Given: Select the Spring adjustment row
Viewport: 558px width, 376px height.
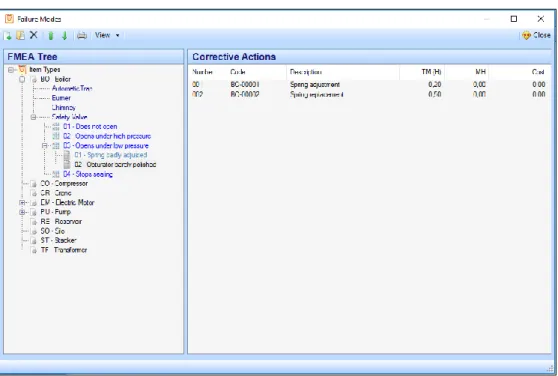Looking at the screenshot, I should pyautogui.click(x=369, y=85).
